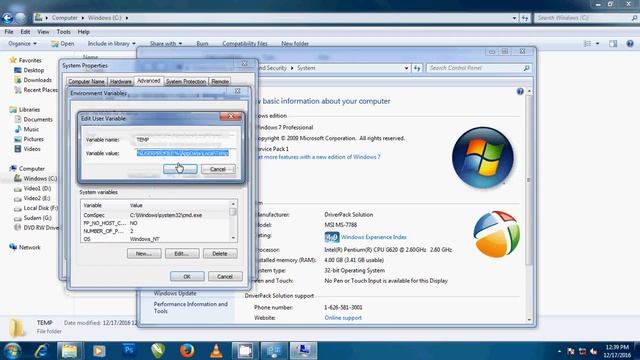640x360 pixels.
Task: Open VLC media player from taskbar
Action: (x=216, y=351)
